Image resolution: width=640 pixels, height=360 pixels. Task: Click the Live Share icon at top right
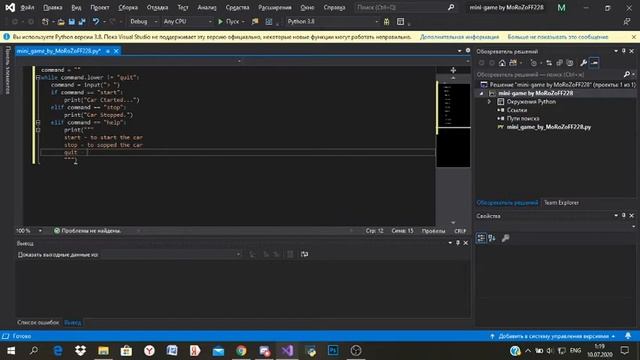tap(627, 22)
